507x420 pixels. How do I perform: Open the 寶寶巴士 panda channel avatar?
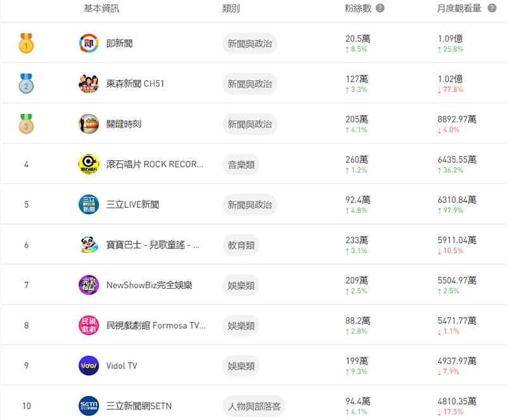click(89, 245)
